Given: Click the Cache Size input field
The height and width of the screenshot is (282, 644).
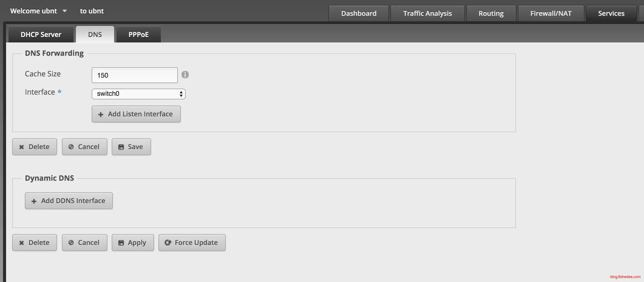Looking at the screenshot, I should 134,75.
